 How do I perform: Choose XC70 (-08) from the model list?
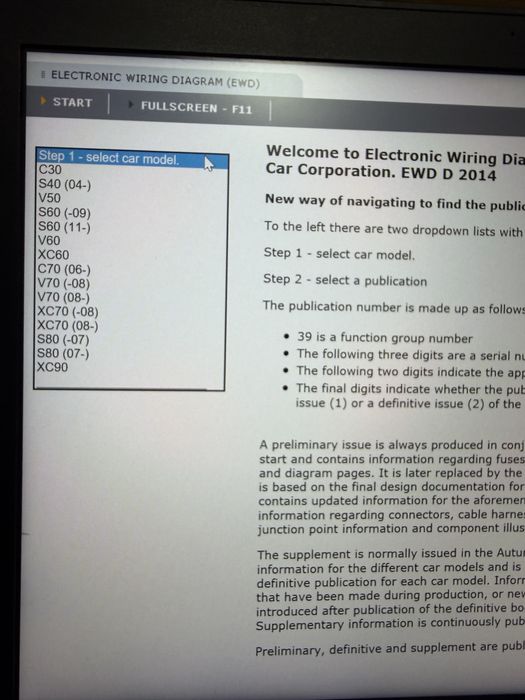point(130,311)
